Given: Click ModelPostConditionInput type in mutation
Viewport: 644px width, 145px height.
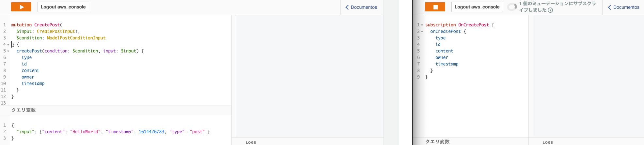Looking at the screenshot, I should pos(76,38).
